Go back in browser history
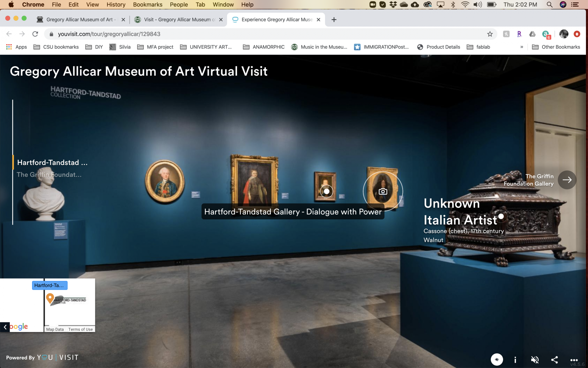Viewport: 588px width, 368px height. tap(9, 34)
